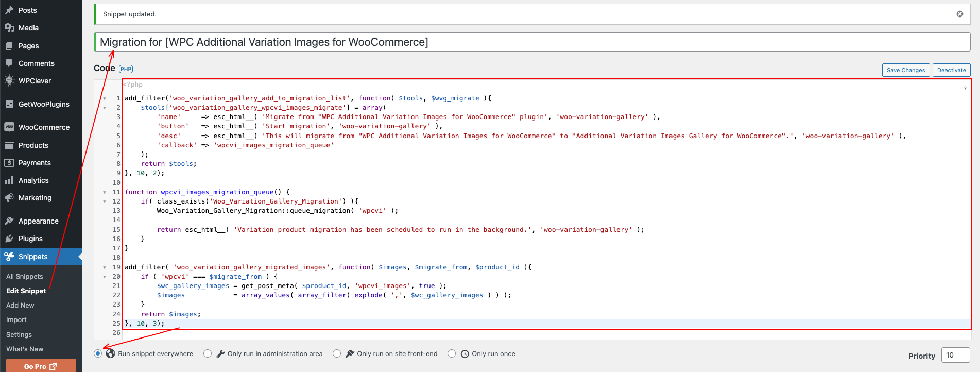980x372 pixels.
Task: Click the globe icon for run everywhere
Action: pyautogui.click(x=110, y=353)
